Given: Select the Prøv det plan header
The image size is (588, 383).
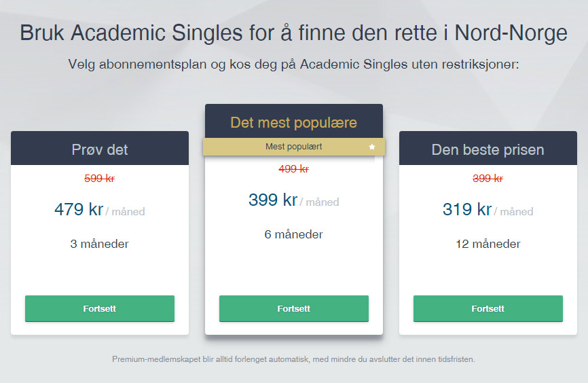Looking at the screenshot, I should 100,148.
